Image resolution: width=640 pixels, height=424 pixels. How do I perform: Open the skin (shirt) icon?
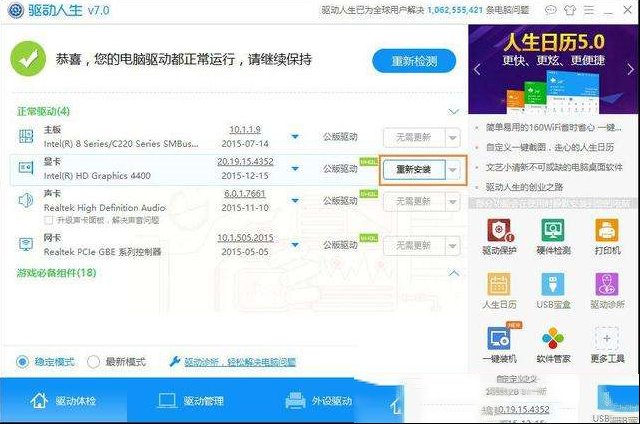click(x=569, y=10)
